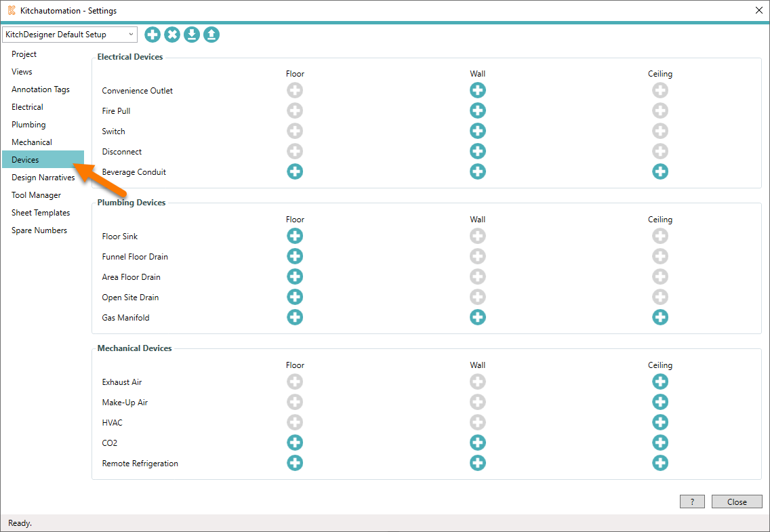Open the Tool Manager section
This screenshot has height=532, width=770.
pyautogui.click(x=36, y=195)
